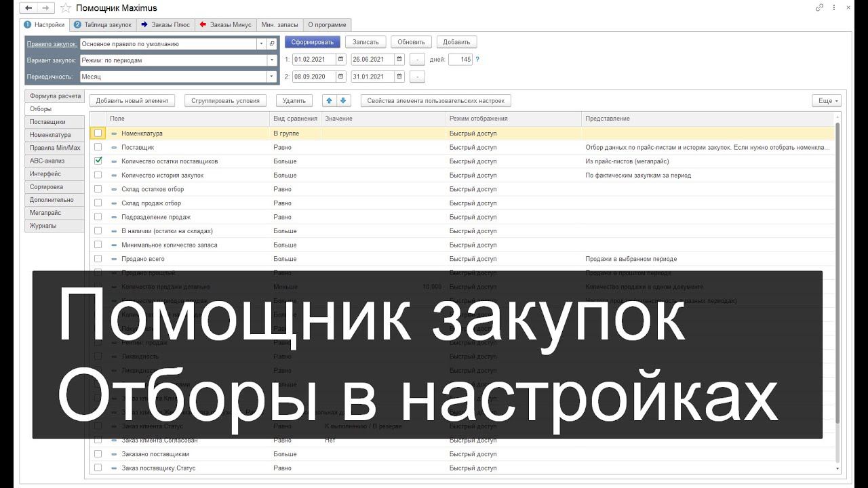The image size is (868, 488).
Task: Copy the link via the chain icon
Action: coord(819,8)
